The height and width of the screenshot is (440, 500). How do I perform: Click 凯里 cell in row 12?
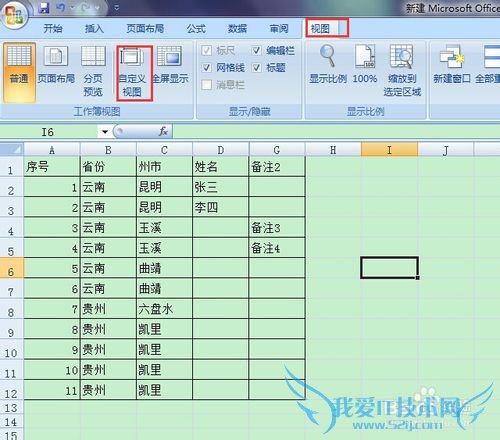[164, 390]
